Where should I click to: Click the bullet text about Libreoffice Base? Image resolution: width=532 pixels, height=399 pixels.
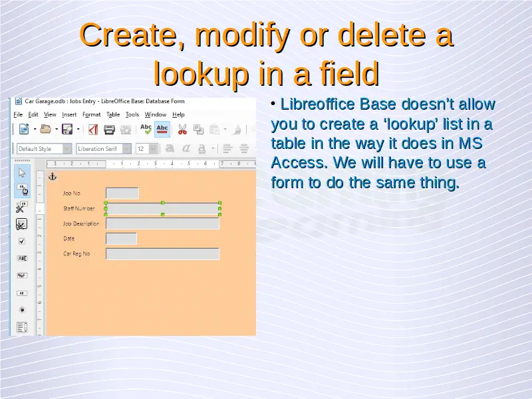coord(383,144)
